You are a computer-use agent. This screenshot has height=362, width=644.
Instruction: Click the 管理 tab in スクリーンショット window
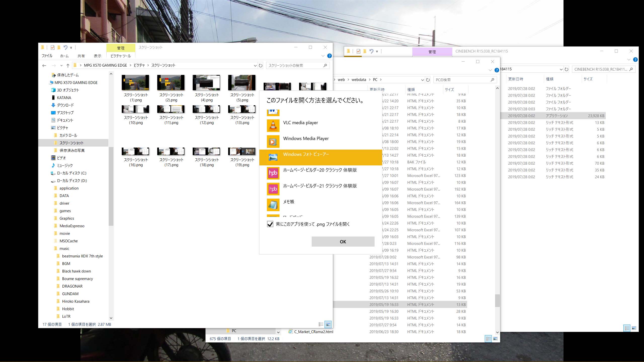[x=121, y=48]
